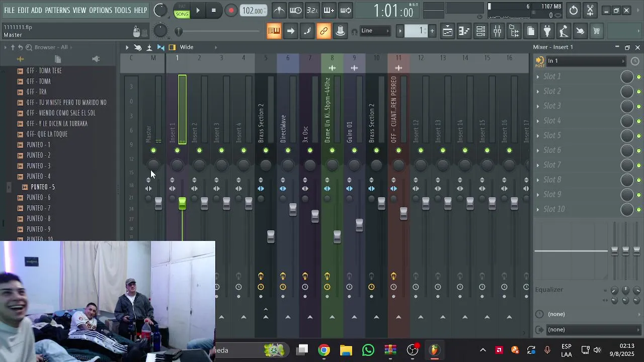Toggle Slot 5 enable switch

[x=639, y=136]
